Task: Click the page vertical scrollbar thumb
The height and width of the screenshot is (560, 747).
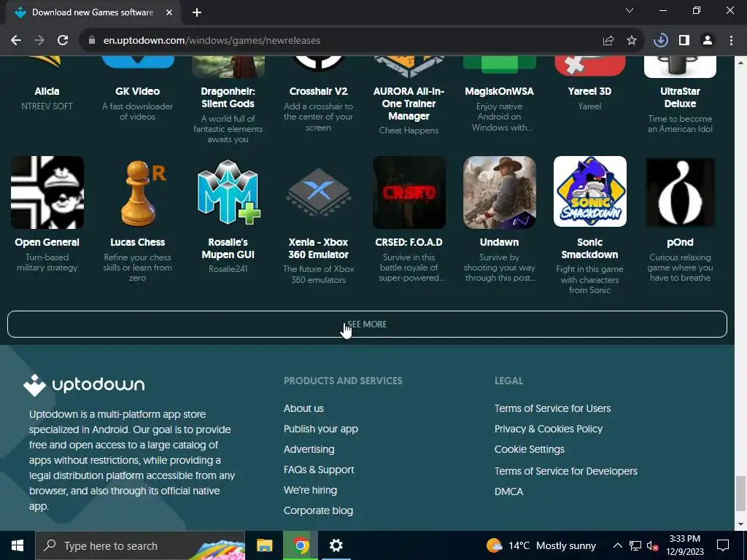Action: (x=740, y=493)
